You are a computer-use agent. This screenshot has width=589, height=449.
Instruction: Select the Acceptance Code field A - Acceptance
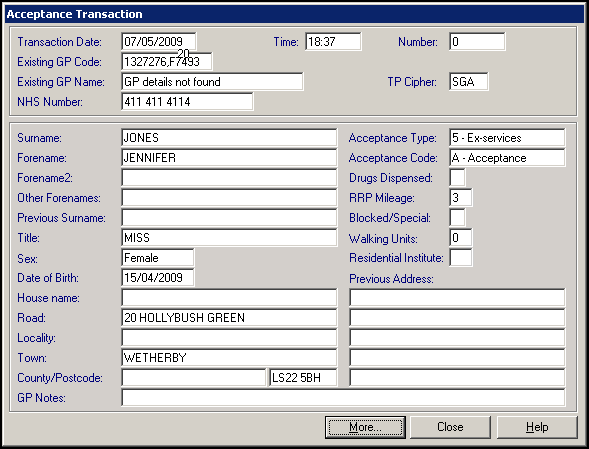point(507,157)
